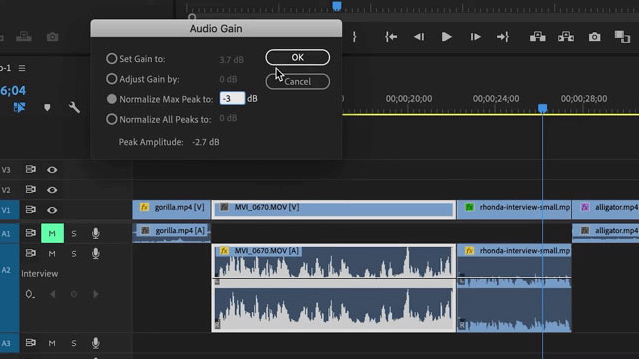Click the Lift button
This screenshot has height=361, width=639.
tap(538, 37)
